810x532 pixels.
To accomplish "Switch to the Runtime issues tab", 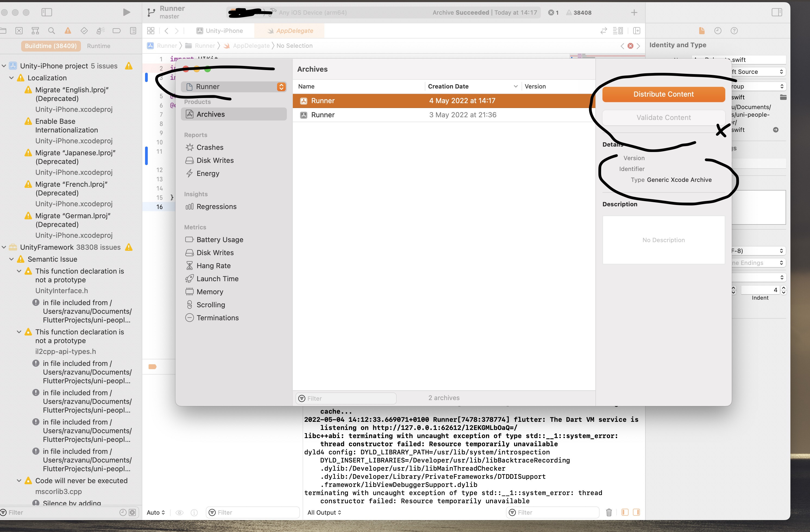I will 99,46.
